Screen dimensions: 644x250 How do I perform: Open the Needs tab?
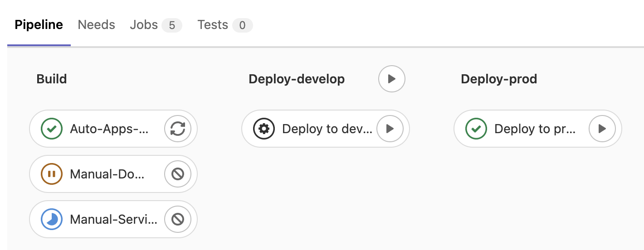click(97, 25)
